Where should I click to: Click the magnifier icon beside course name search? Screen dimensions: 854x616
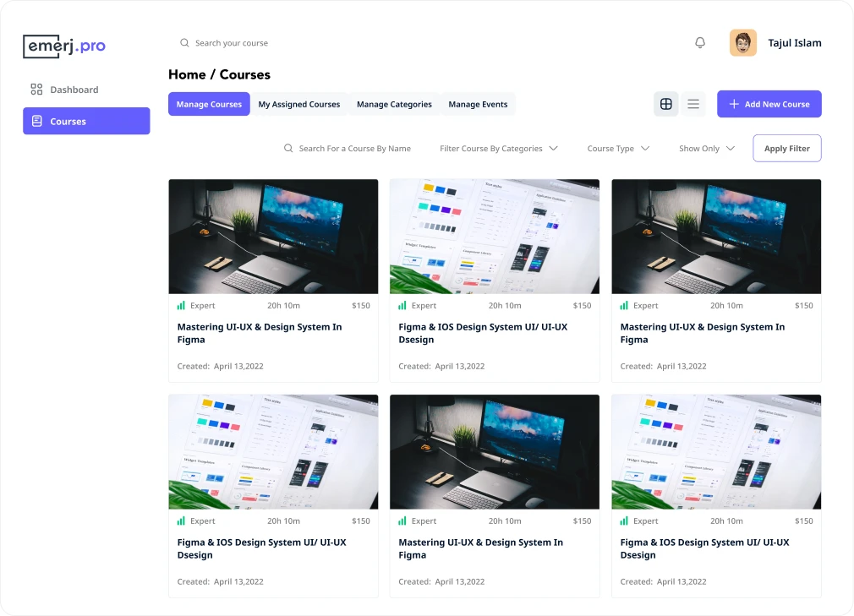(x=288, y=149)
